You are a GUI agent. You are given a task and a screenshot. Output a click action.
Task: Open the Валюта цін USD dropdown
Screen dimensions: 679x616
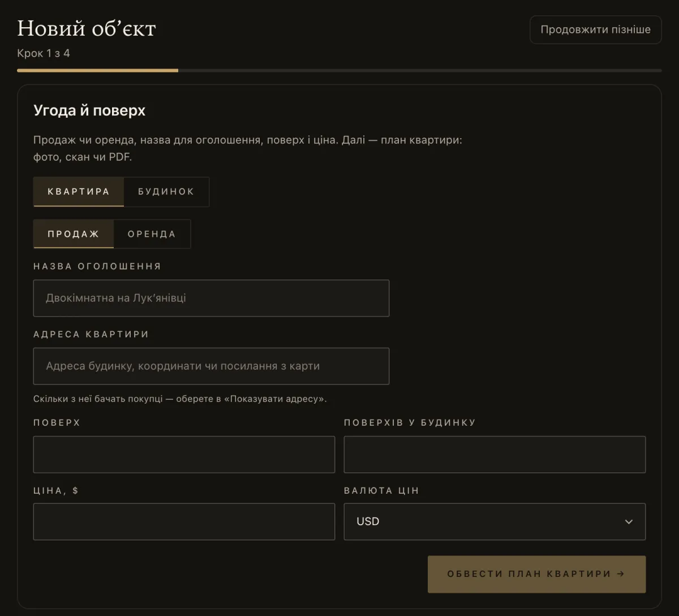[495, 521]
